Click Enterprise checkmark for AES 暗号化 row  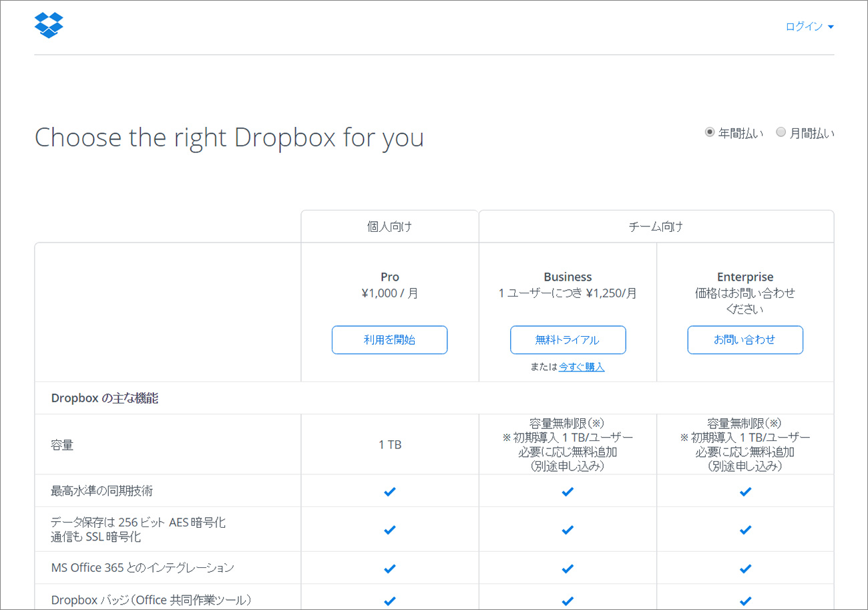745,530
